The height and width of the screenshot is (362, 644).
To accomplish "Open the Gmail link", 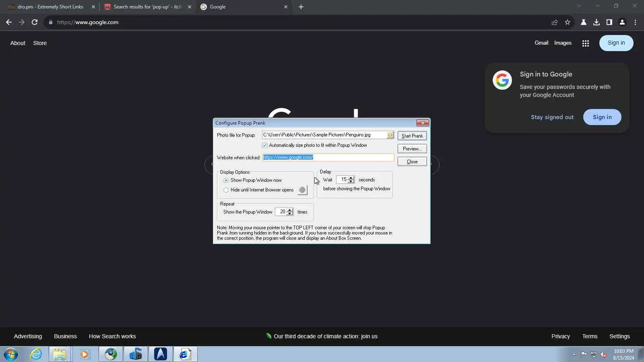I will (x=541, y=43).
